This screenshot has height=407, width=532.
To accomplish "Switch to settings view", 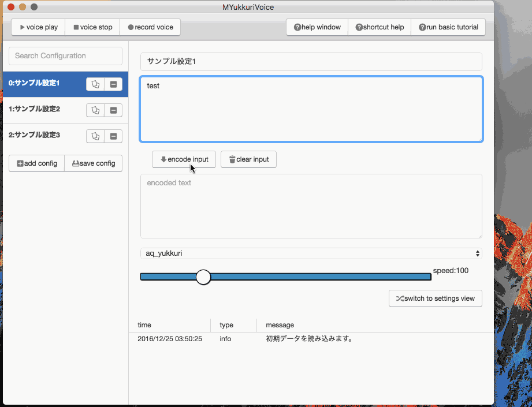I will (x=436, y=298).
